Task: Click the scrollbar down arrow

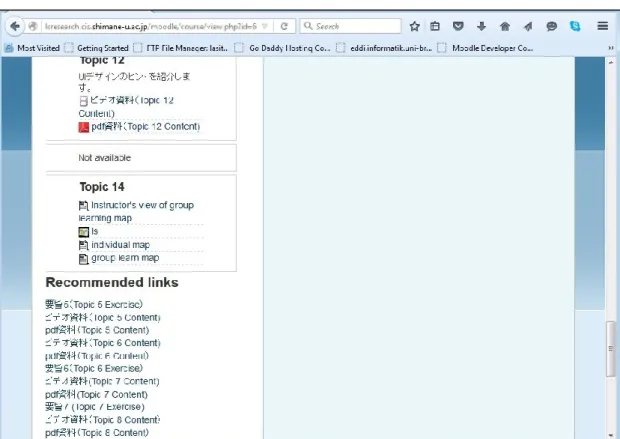Action: point(611,435)
